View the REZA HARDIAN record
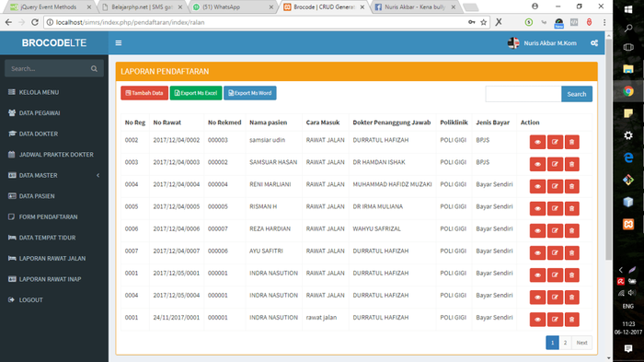Viewport: 644px width, 362px height. click(537, 231)
